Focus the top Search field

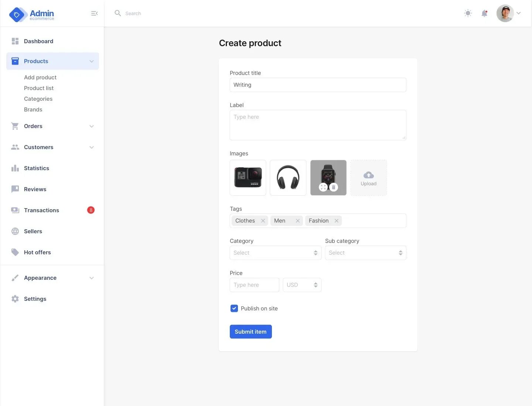click(x=133, y=13)
